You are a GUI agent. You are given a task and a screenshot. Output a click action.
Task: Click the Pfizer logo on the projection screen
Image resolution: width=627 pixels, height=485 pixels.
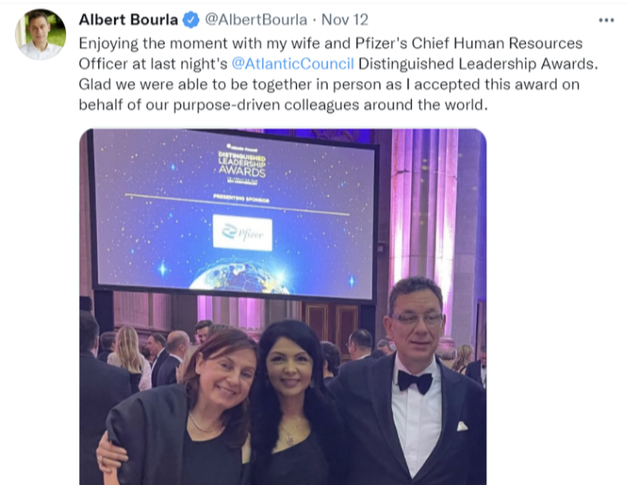point(242,233)
